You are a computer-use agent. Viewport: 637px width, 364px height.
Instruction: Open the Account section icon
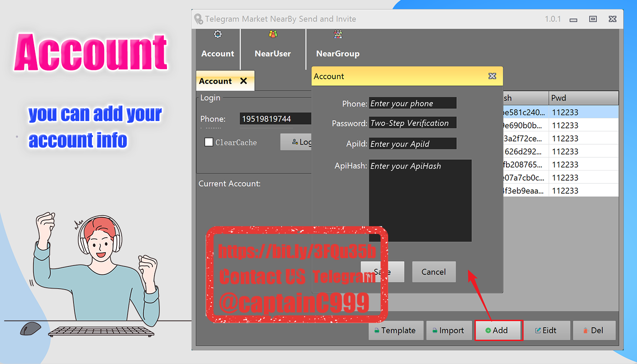(217, 34)
